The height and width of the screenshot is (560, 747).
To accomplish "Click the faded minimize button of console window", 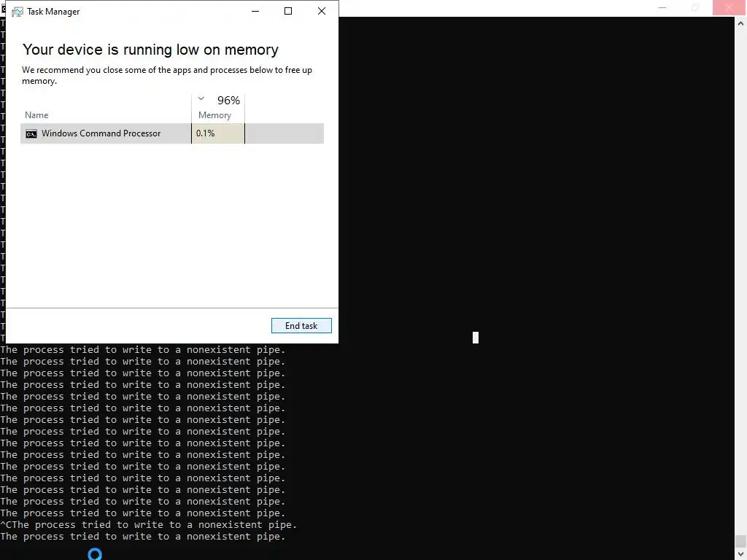I will tap(662, 7).
